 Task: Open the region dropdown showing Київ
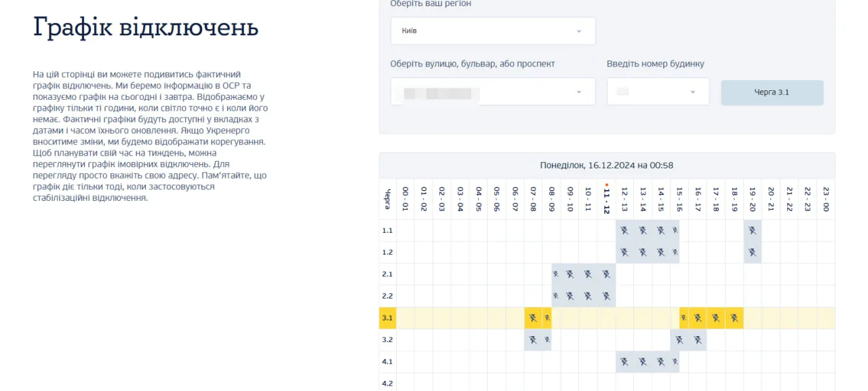click(493, 31)
